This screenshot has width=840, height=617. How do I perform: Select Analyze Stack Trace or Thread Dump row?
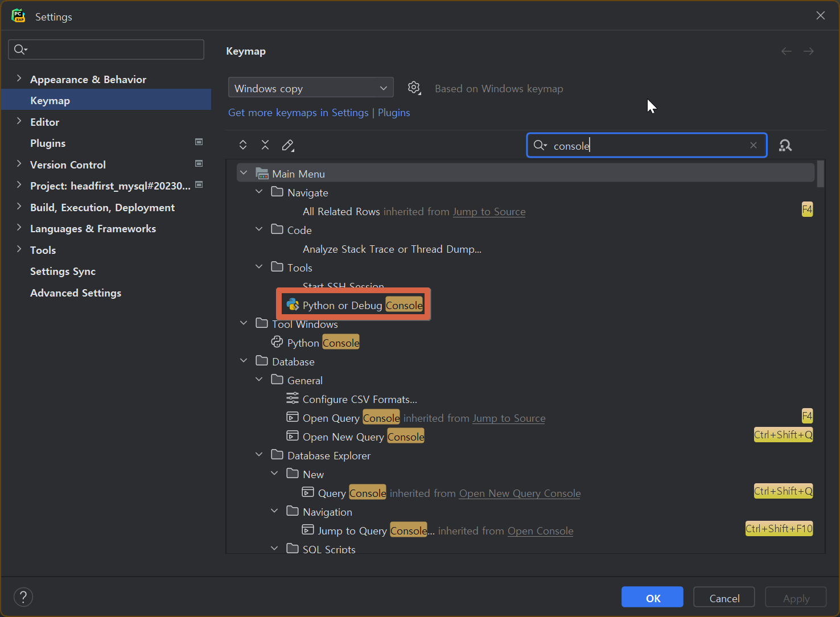point(392,249)
